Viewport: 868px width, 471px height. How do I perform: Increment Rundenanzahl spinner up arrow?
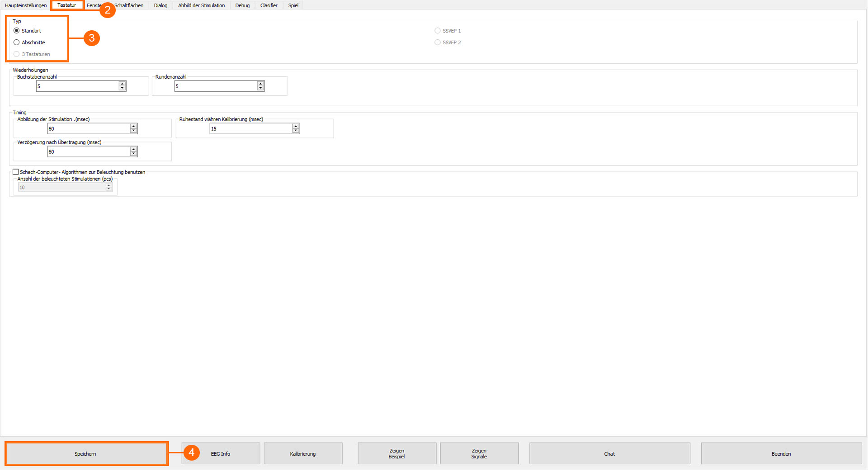click(260, 84)
